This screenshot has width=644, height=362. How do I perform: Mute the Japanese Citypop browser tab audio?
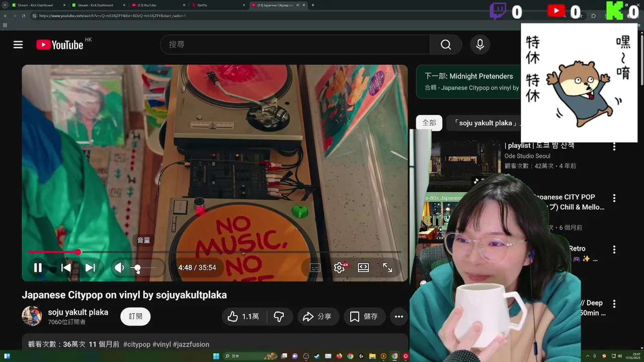coord(297,5)
